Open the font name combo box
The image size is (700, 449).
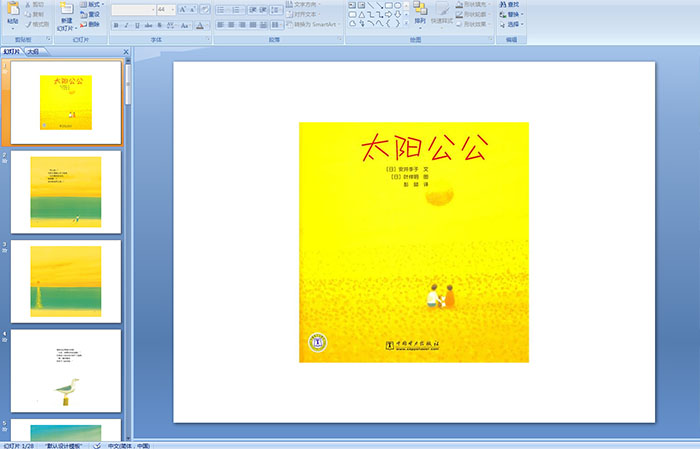click(x=133, y=9)
